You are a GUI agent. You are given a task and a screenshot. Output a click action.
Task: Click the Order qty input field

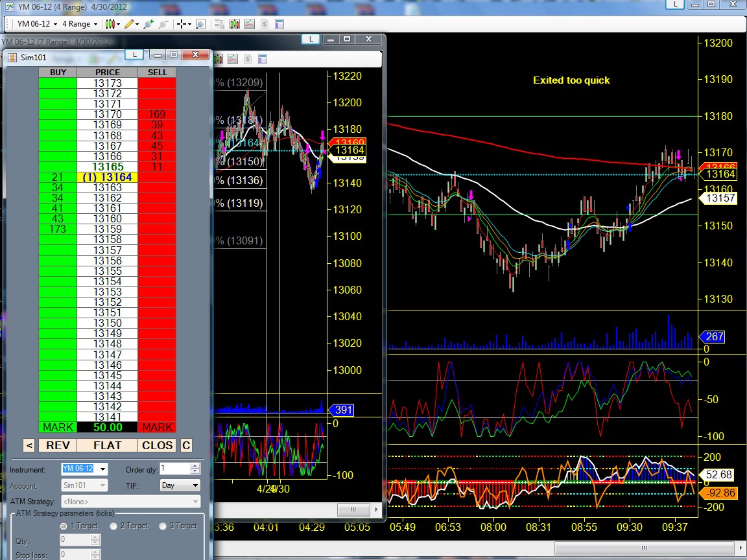coord(175,469)
